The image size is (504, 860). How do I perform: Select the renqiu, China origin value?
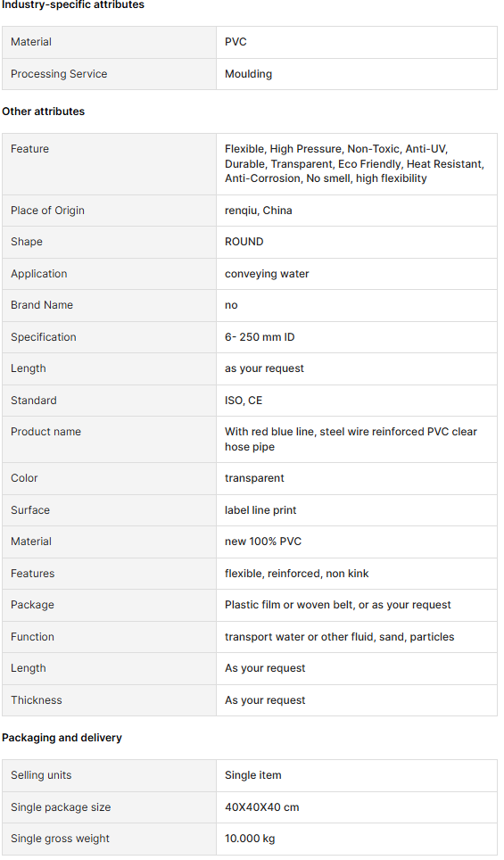click(259, 211)
